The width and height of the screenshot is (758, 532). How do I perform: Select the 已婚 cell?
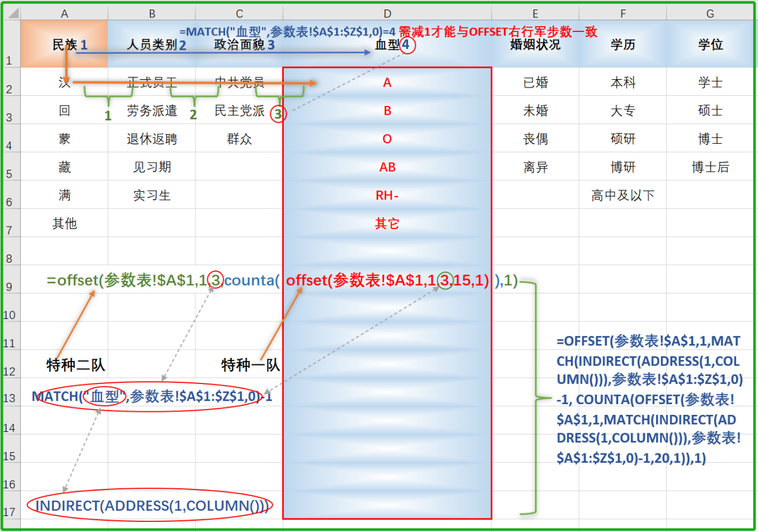pos(535,82)
